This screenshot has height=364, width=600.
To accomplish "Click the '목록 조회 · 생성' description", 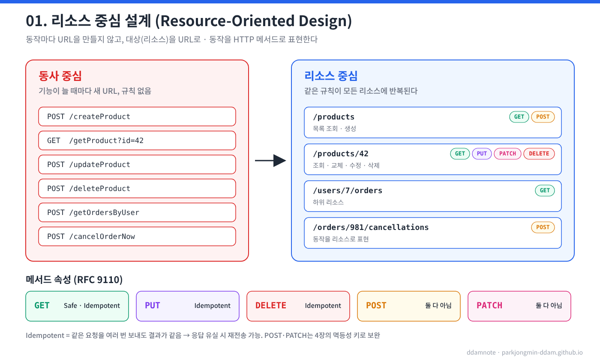I will (x=335, y=128).
